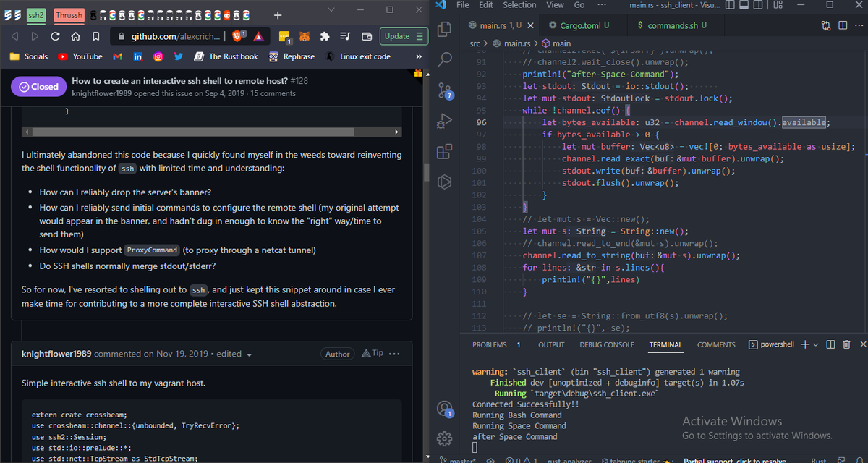Select the ssh2 browser tab
This screenshot has height=463, width=868.
point(35,14)
